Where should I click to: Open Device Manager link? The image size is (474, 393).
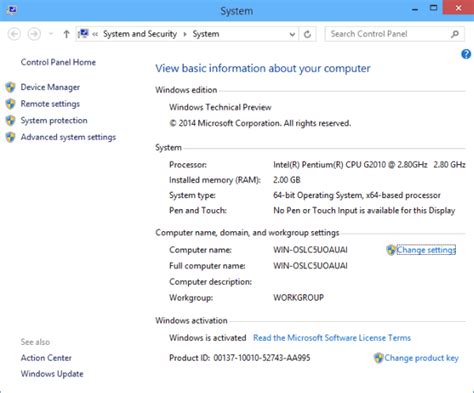click(x=50, y=87)
